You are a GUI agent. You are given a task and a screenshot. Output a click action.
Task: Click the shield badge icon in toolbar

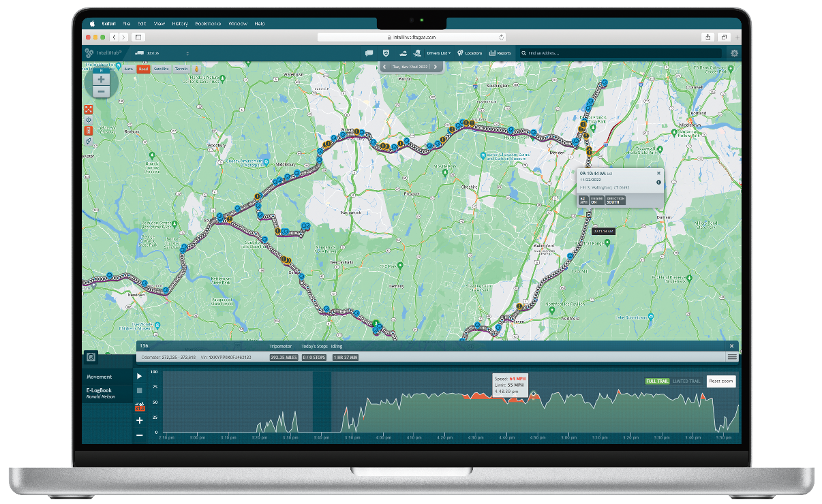386,53
